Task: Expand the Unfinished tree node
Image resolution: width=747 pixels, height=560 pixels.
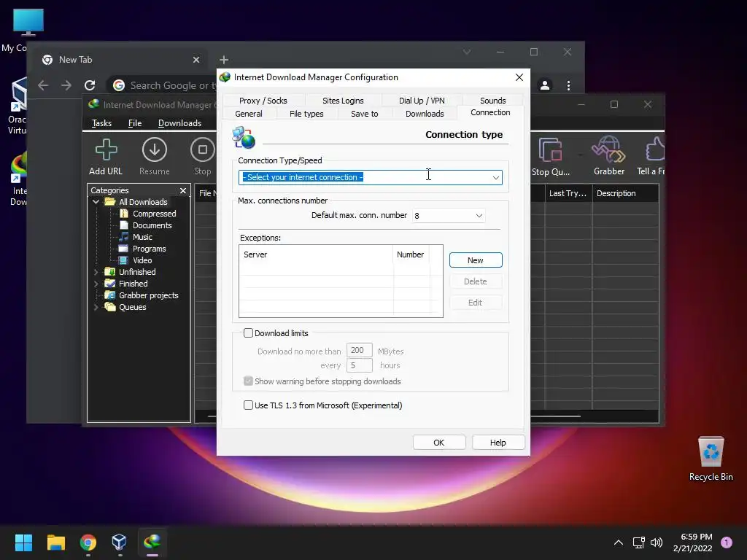Action: point(96,272)
